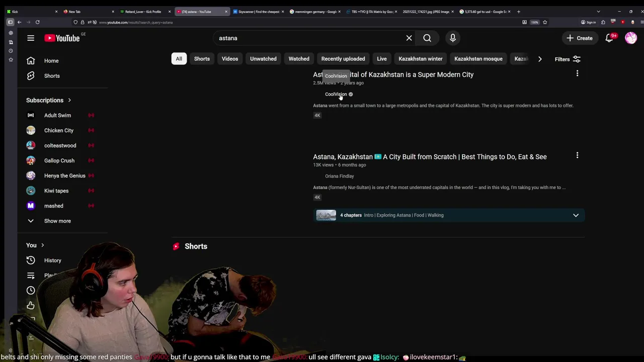Open more options for CoolVision video
Screen dimensions: 644x362
pos(577,73)
